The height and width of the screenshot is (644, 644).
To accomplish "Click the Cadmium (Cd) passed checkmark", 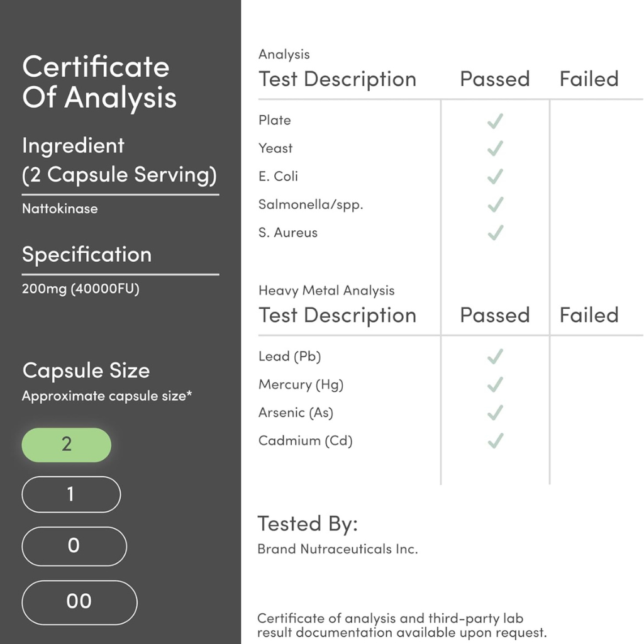I will tap(495, 441).
